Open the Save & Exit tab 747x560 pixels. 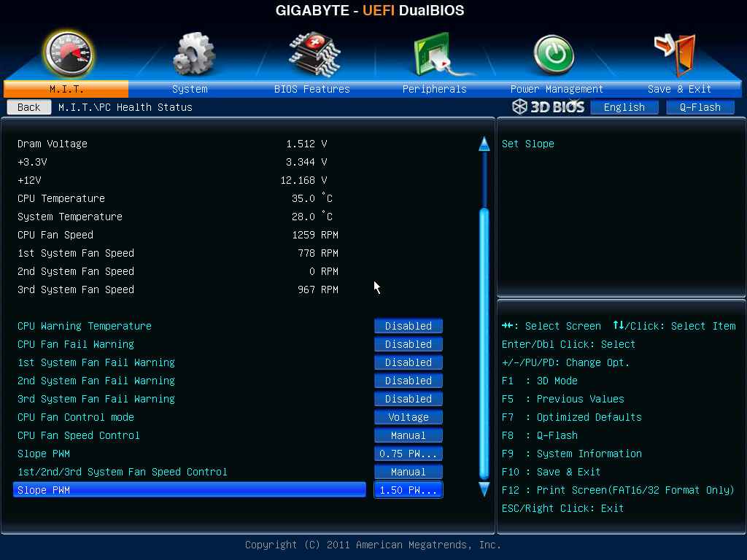point(679,89)
